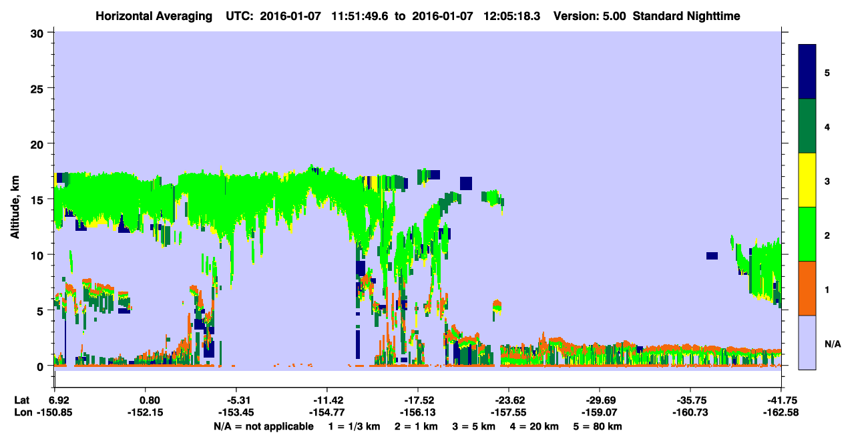Click longitude value -150.85

[x=55, y=412]
